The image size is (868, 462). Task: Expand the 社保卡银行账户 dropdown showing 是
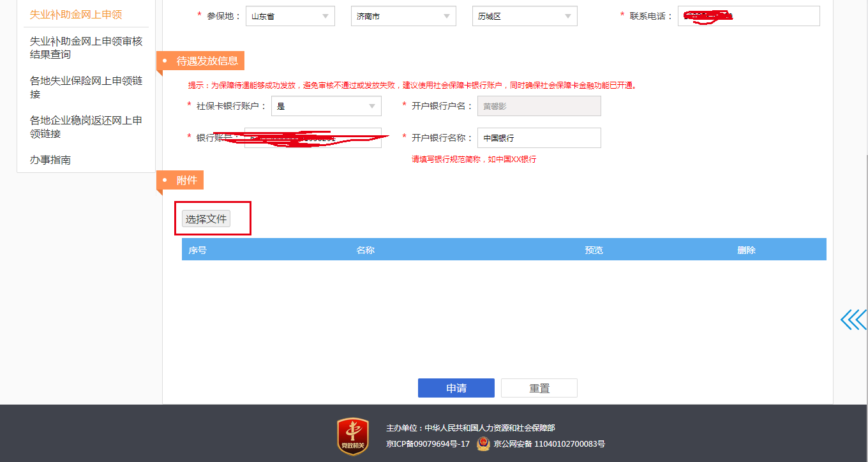tap(326, 107)
